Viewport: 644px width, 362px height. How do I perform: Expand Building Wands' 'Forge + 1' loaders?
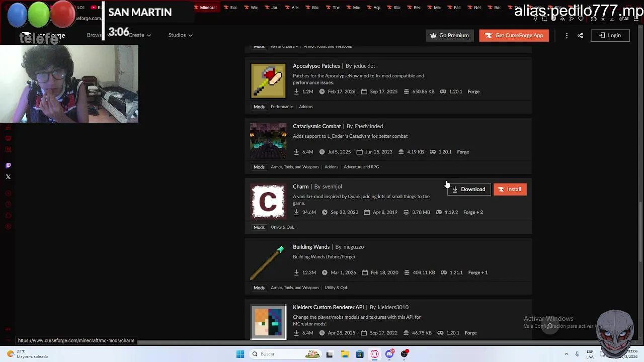[478, 273]
